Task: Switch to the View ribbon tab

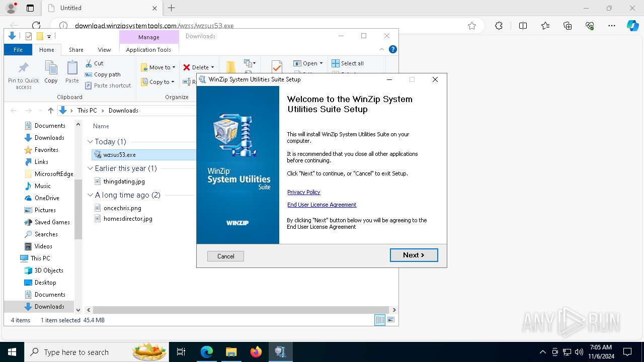Action: click(x=104, y=50)
